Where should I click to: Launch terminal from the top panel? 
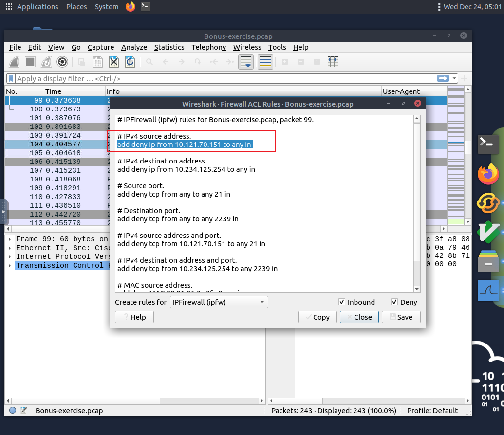tap(145, 6)
